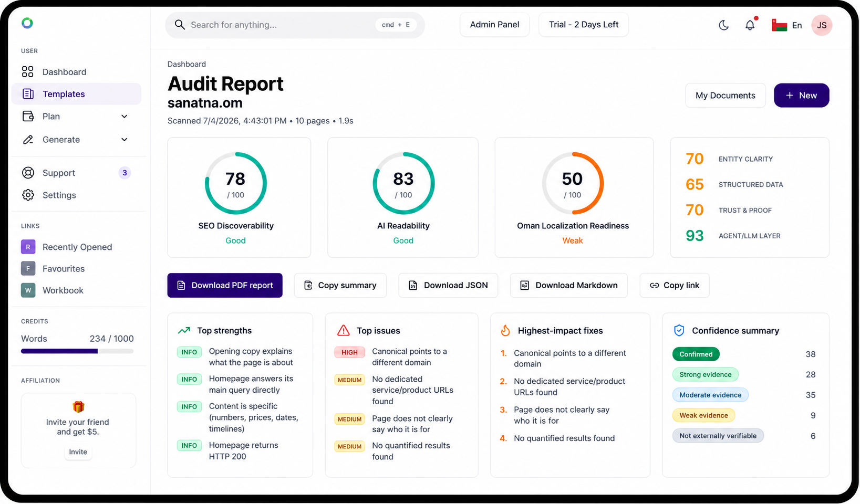Screen dimensions: 860x504
Task: Click 'No quantified results found' issue text
Action: [x=411, y=451]
